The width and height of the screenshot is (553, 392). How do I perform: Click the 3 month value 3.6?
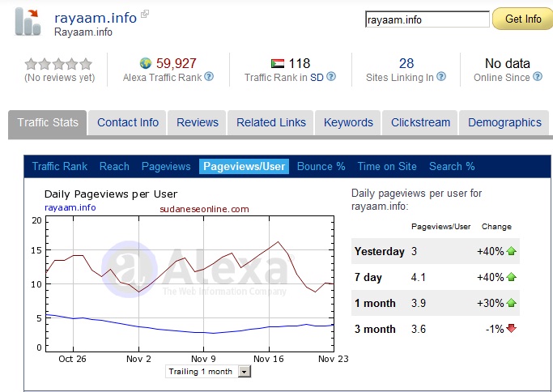tap(419, 329)
